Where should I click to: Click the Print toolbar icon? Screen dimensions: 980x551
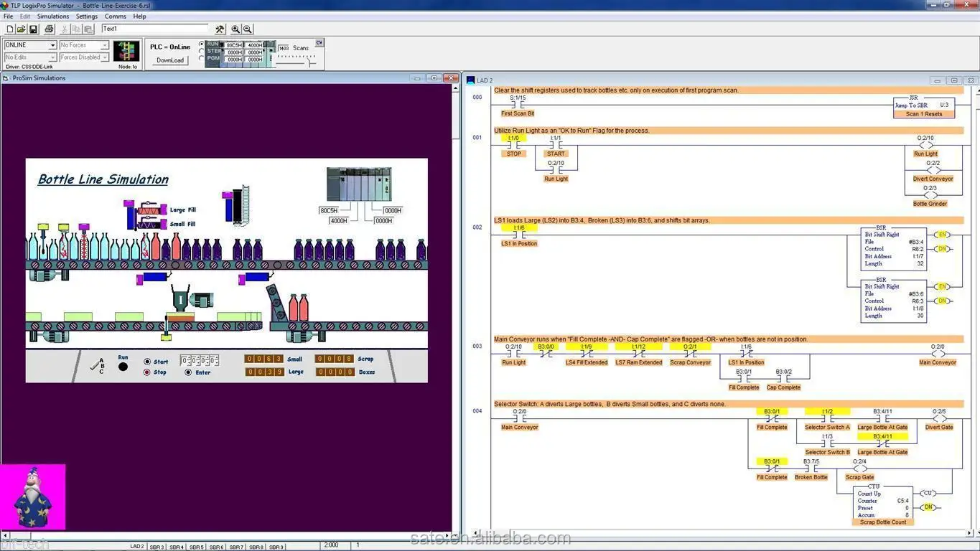[x=49, y=29]
